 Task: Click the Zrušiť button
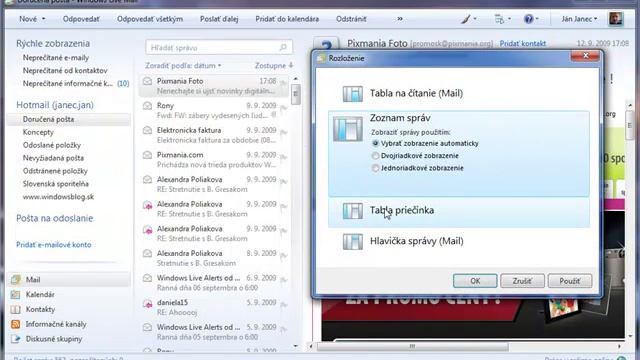coord(522,281)
